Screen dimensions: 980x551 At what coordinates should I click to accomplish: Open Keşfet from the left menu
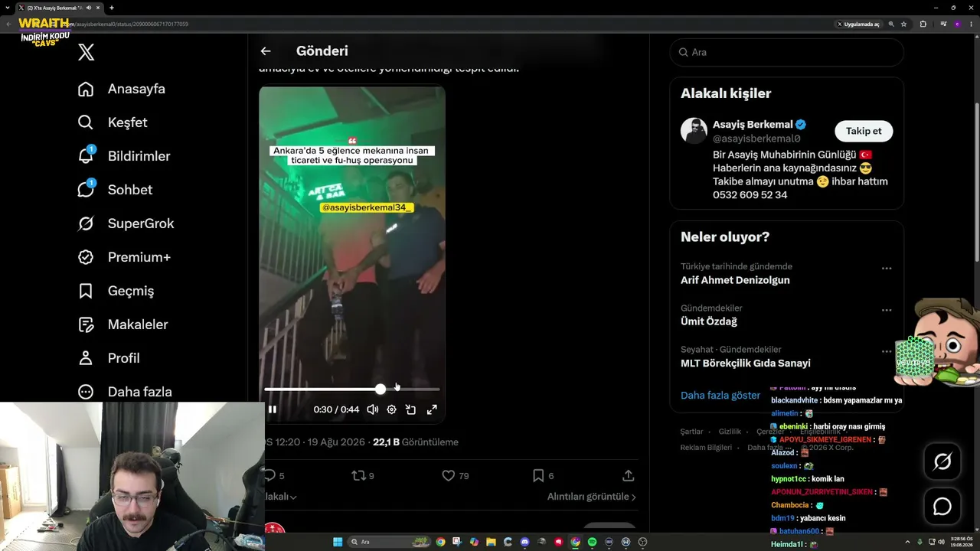click(x=113, y=122)
